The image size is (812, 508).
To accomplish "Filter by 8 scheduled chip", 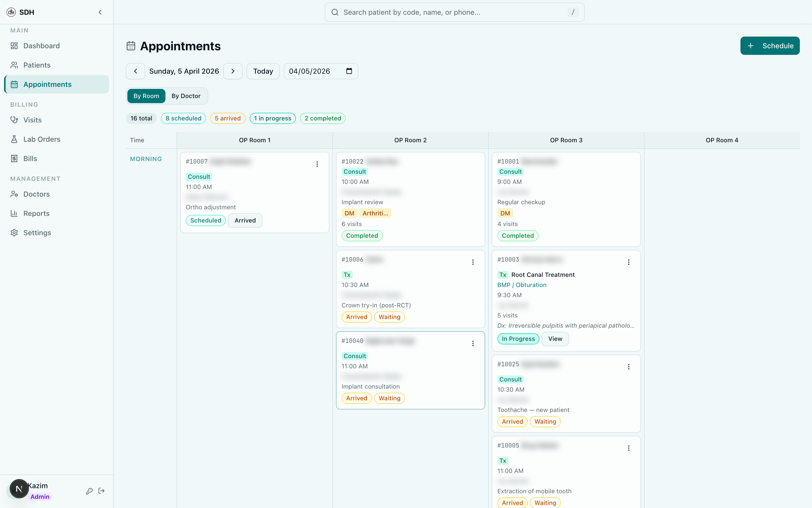I will (x=183, y=118).
